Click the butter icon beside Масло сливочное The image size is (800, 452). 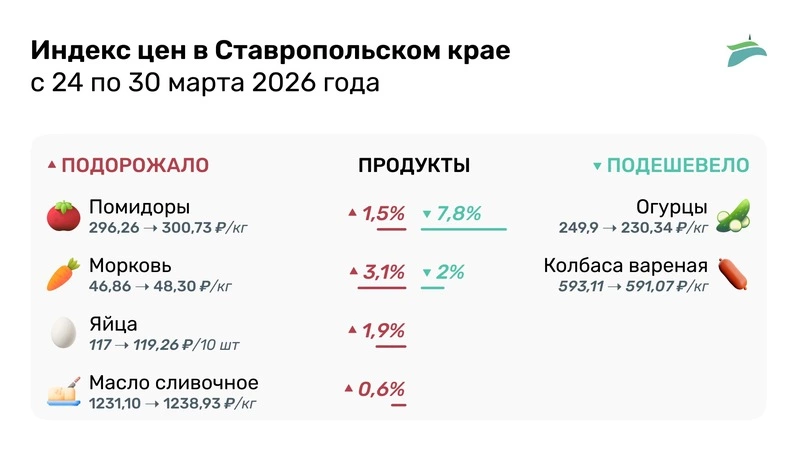(x=62, y=391)
